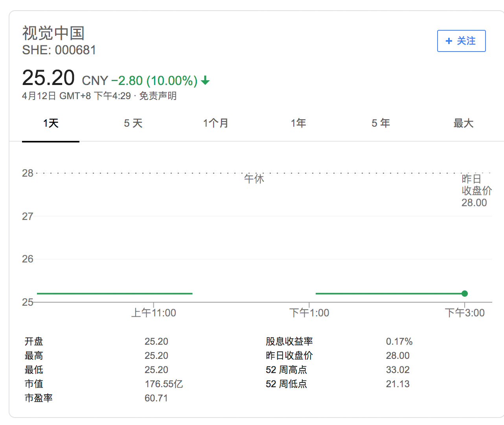Click the green down arrow icon
504x425 pixels.
[x=205, y=81]
